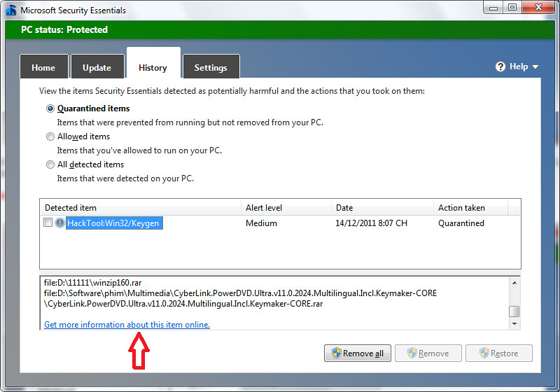Click the details pane scroll up arrow

[514, 283]
